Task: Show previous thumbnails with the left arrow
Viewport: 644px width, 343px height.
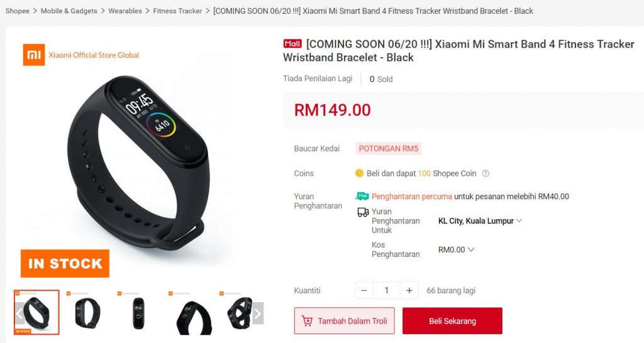Action: [19, 313]
